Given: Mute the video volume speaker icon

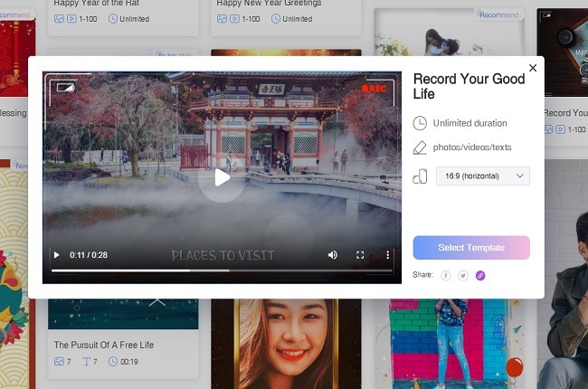Looking at the screenshot, I should tap(332, 255).
